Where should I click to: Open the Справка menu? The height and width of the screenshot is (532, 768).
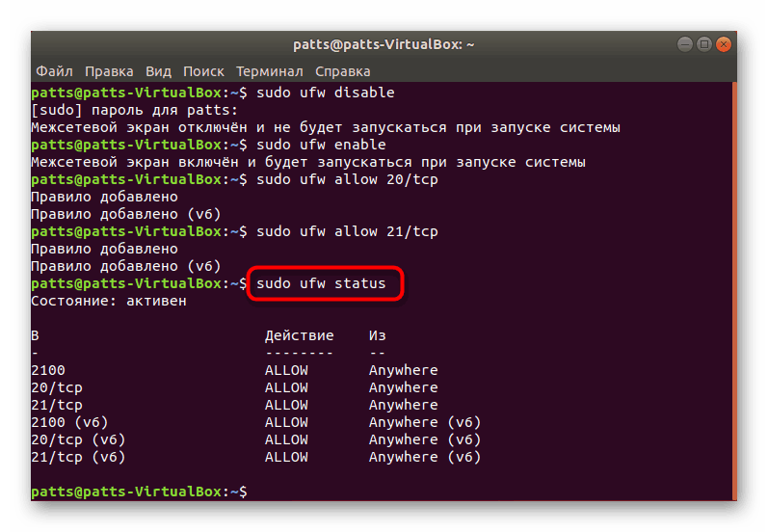[x=342, y=71]
